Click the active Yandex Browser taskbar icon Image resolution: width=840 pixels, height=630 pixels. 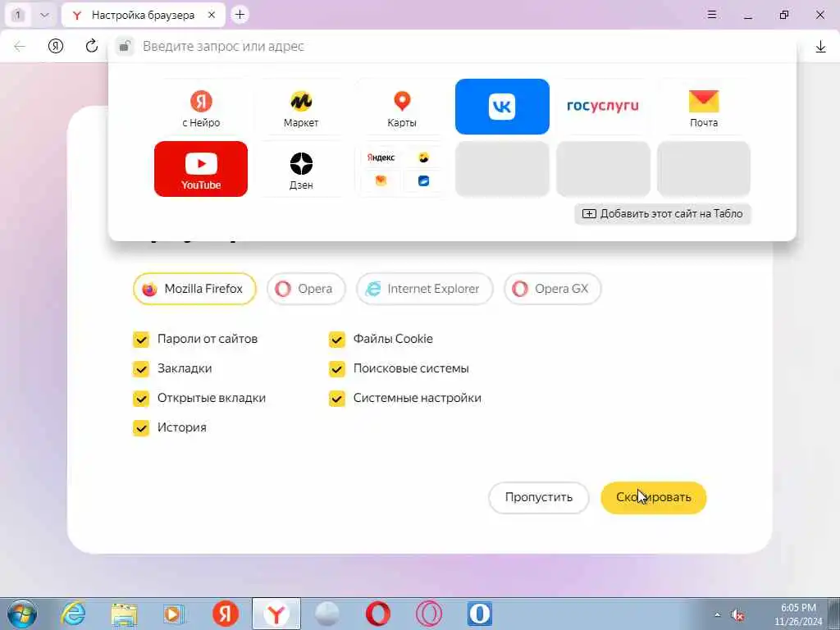(276, 614)
